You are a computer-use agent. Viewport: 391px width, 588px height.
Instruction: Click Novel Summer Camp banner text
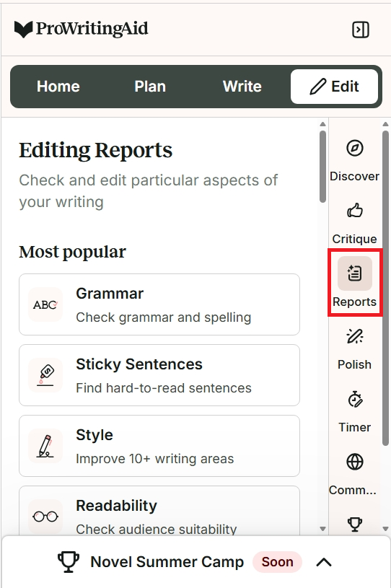(x=167, y=562)
